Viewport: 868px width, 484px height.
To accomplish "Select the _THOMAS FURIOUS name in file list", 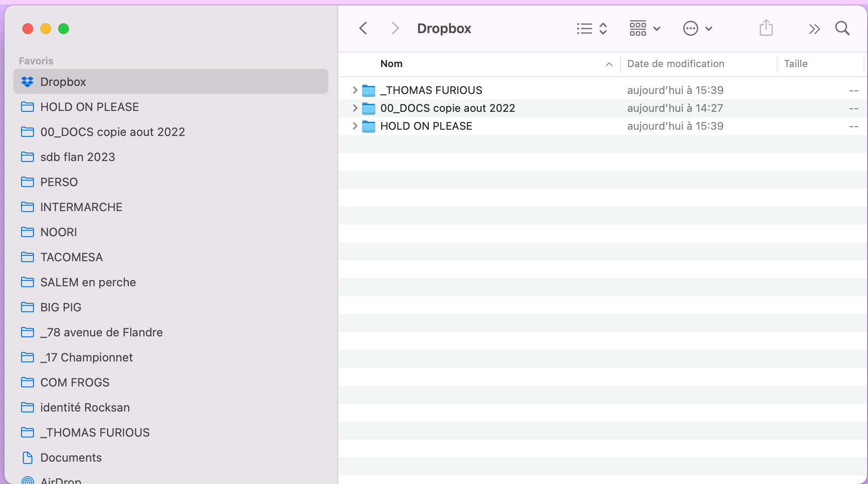I will pos(431,90).
